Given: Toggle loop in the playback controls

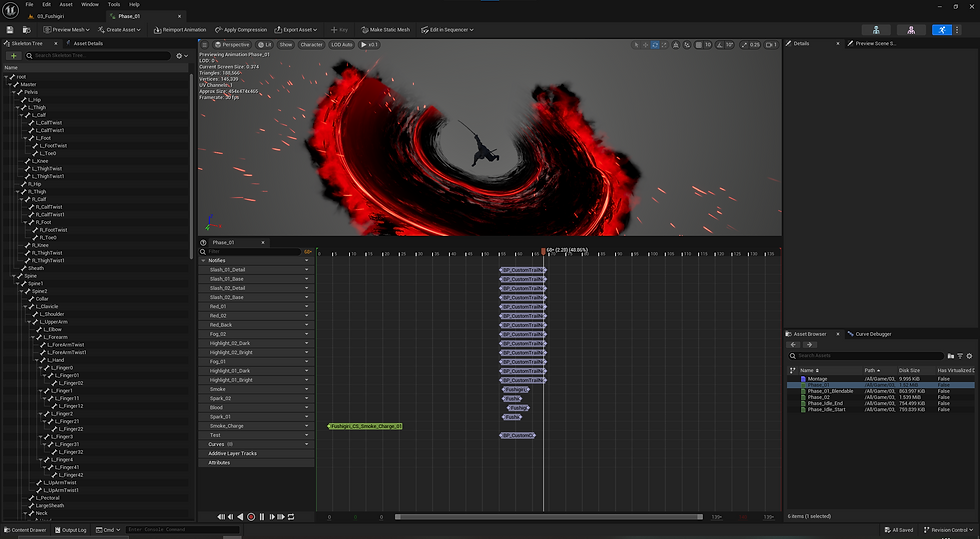Looking at the screenshot, I should point(291,517).
